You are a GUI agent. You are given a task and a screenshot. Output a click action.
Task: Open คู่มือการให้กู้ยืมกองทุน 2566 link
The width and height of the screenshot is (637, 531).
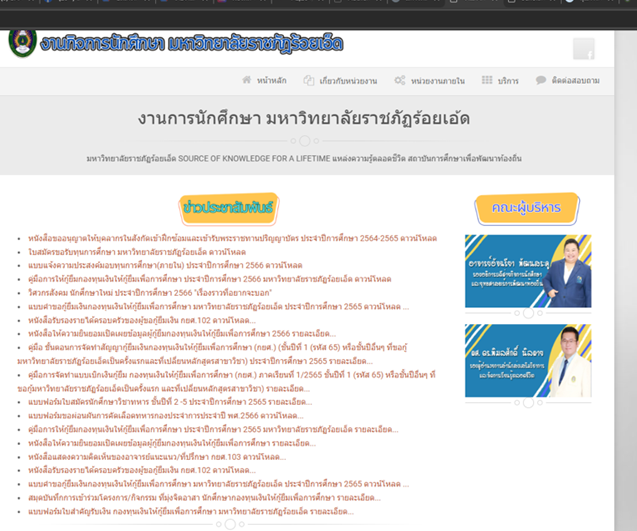tap(210, 279)
